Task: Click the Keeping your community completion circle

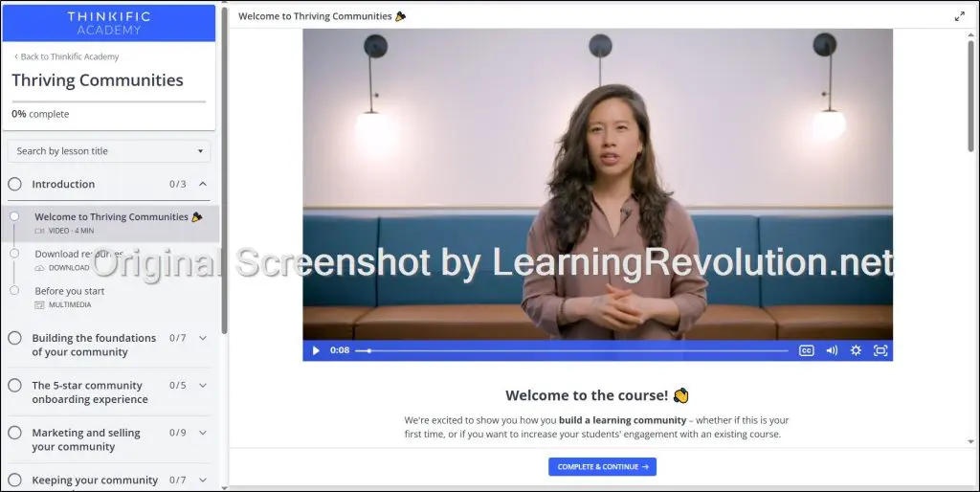Action: [x=14, y=481]
